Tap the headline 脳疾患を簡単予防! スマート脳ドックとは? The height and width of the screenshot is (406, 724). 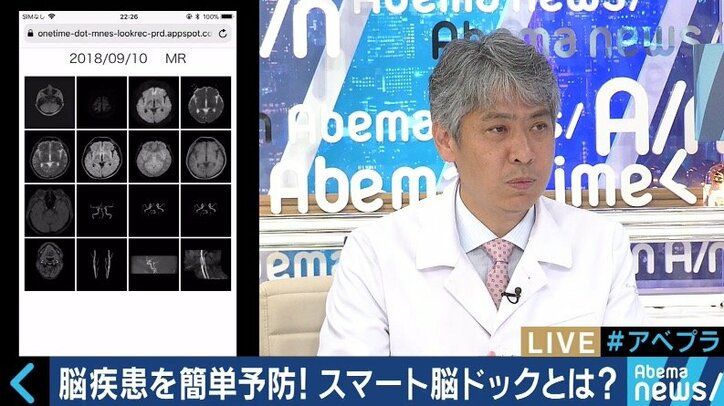pos(337,383)
